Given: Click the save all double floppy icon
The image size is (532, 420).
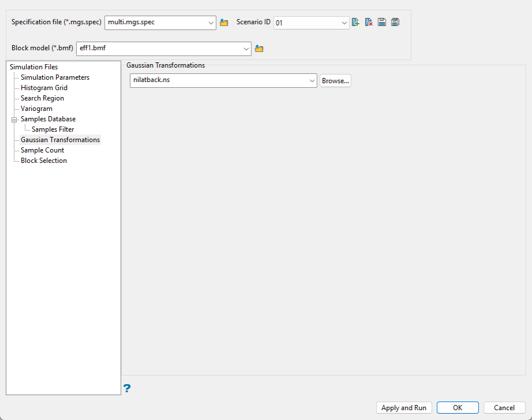Looking at the screenshot, I should pyautogui.click(x=395, y=23).
